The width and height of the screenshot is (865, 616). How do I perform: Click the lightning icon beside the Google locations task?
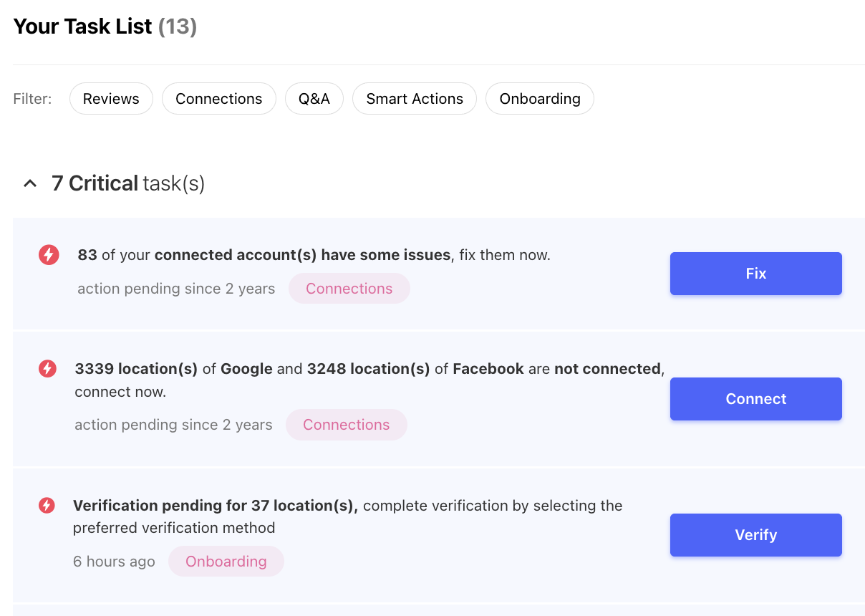[47, 369]
